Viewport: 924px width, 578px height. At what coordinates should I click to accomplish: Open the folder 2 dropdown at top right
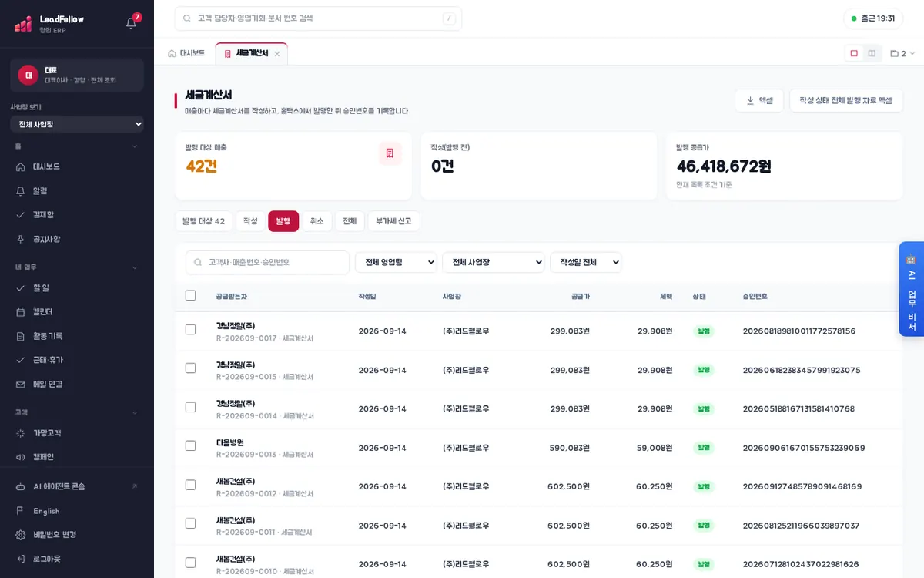(902, 54)
